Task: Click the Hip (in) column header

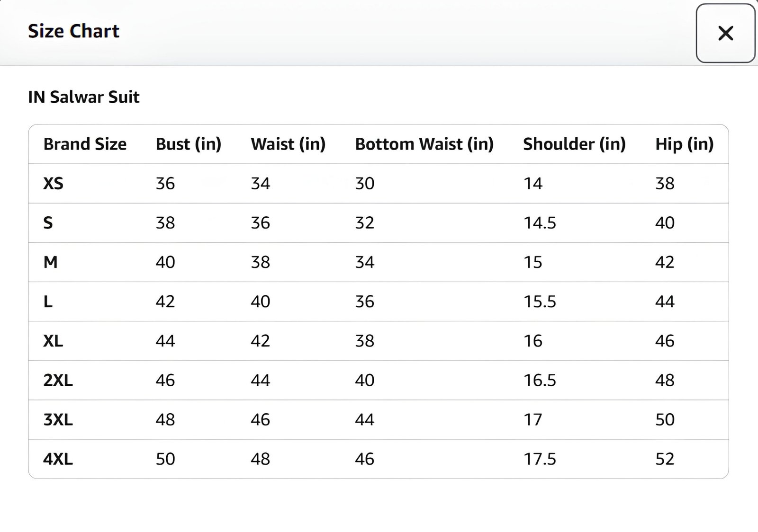Action: pos(684,144)
